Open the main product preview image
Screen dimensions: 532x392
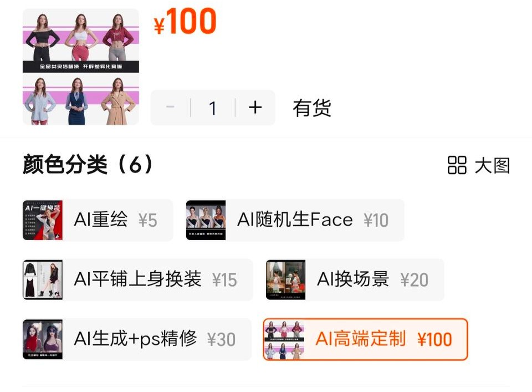click(81, 67)
